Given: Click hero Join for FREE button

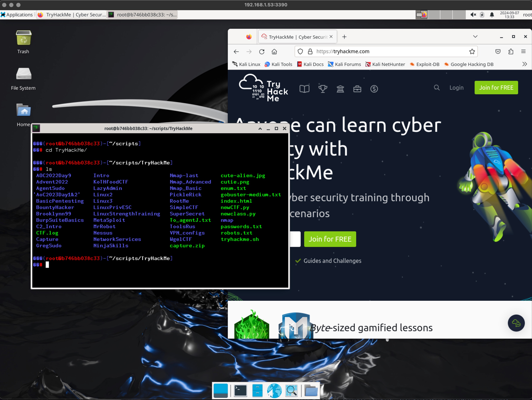Looking at the screenshot, I should (x=330, y=239).
